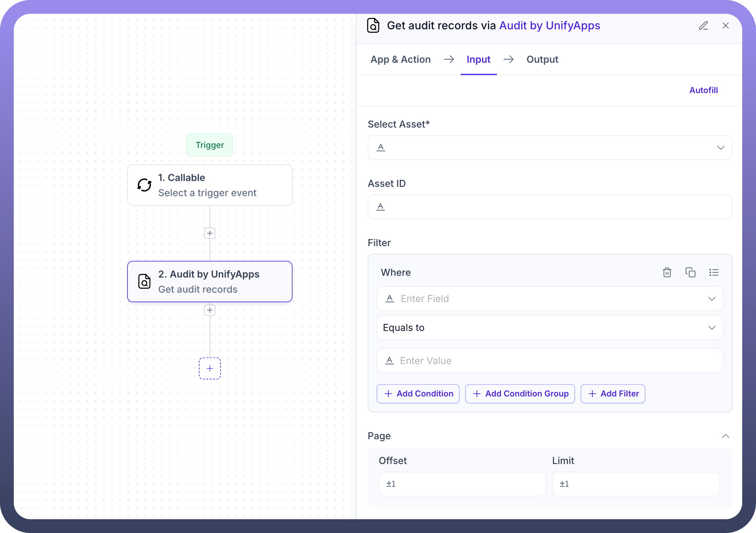This screenshot has width=756, height=533.
Task: Open the Equals to operator dropdown
Action: pyautogui.click(x=550, y=328)
